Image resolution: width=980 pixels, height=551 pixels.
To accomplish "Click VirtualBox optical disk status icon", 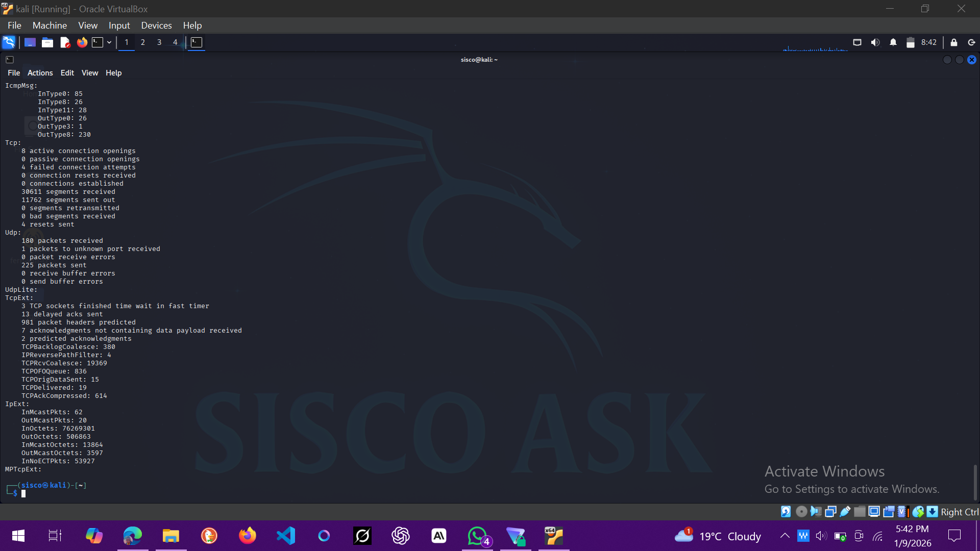I will click(x=801, y=512).
